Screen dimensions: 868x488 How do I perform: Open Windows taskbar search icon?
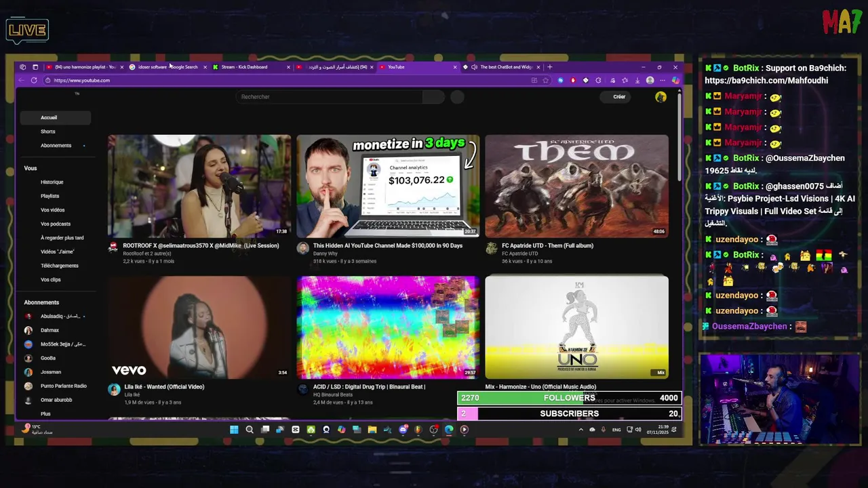point(250,429)
